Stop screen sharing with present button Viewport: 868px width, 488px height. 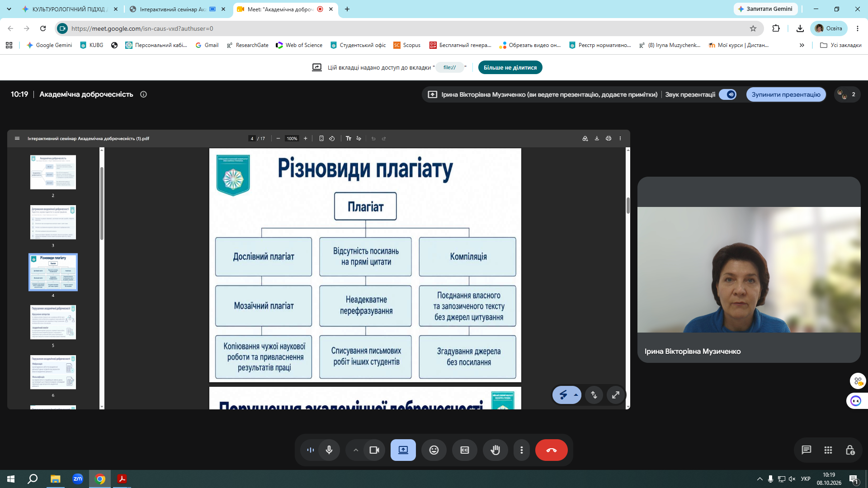click(x=403, y=450)
